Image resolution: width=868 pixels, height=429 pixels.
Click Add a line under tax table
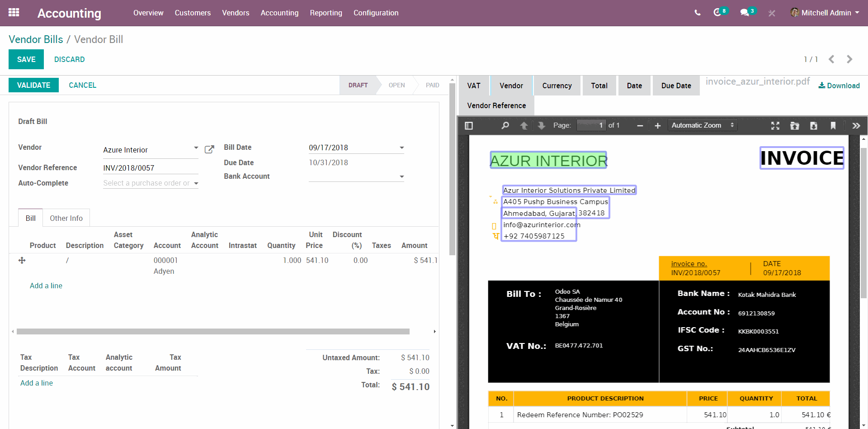click(37, 383)
